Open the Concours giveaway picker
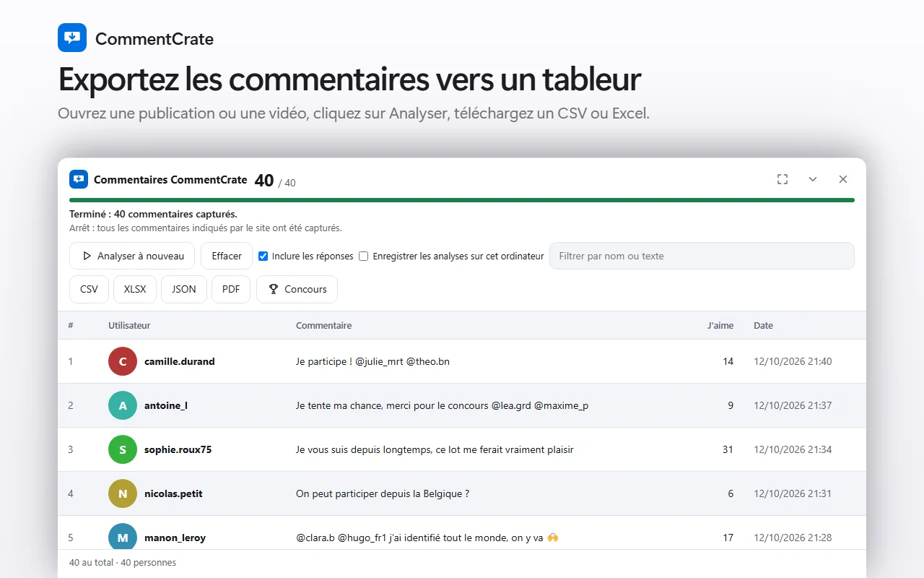The width and height of the screenshot is (924, 578). point(297,289)
